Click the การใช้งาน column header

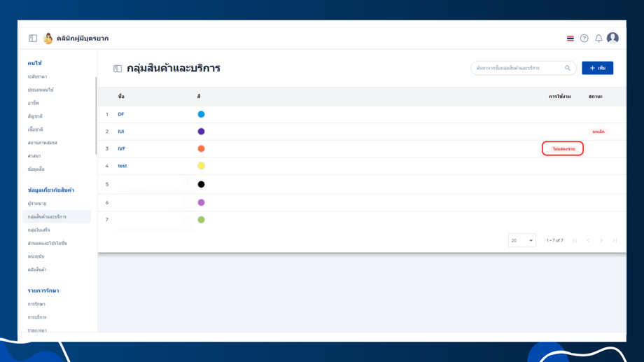[x=559, y=96]
